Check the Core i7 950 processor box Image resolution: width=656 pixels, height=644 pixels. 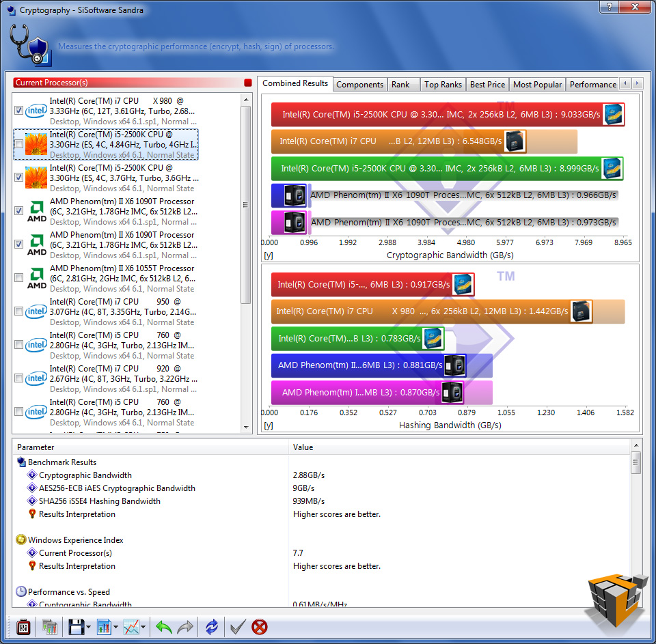19,311
